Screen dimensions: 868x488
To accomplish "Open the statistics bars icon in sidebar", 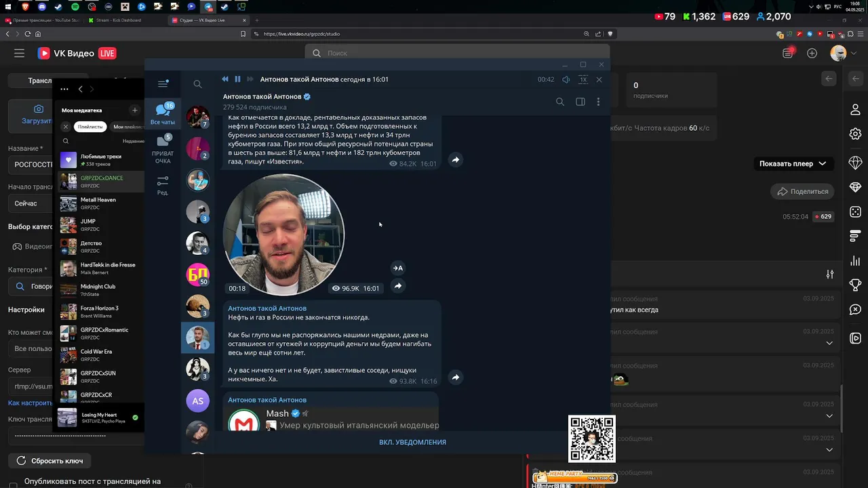I will coord(855,261).
